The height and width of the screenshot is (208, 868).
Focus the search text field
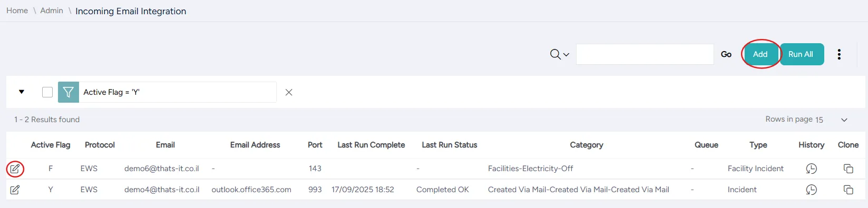click(645, 54)
